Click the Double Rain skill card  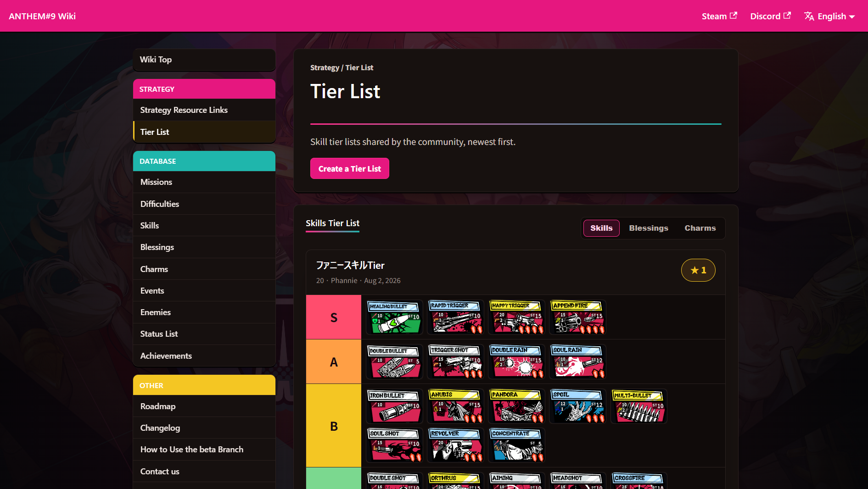(517, 361)
